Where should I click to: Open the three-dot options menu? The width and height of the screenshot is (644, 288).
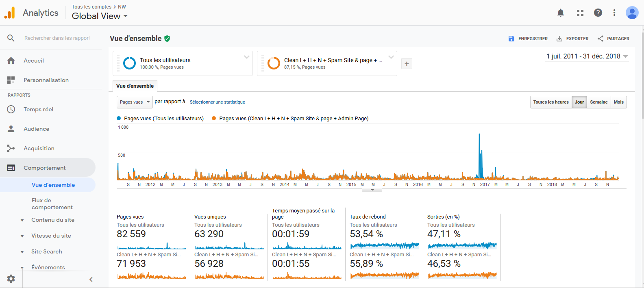[614, 13]
